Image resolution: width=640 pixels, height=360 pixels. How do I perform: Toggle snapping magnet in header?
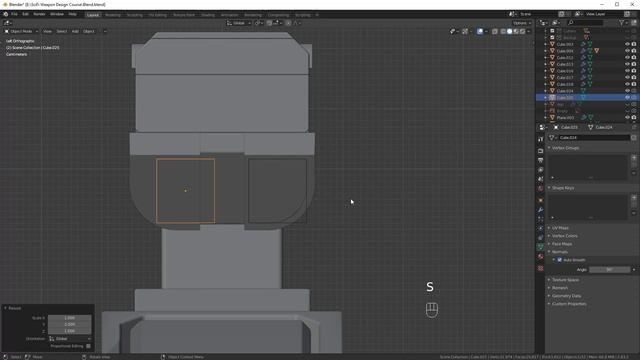(x=269, y=23)
